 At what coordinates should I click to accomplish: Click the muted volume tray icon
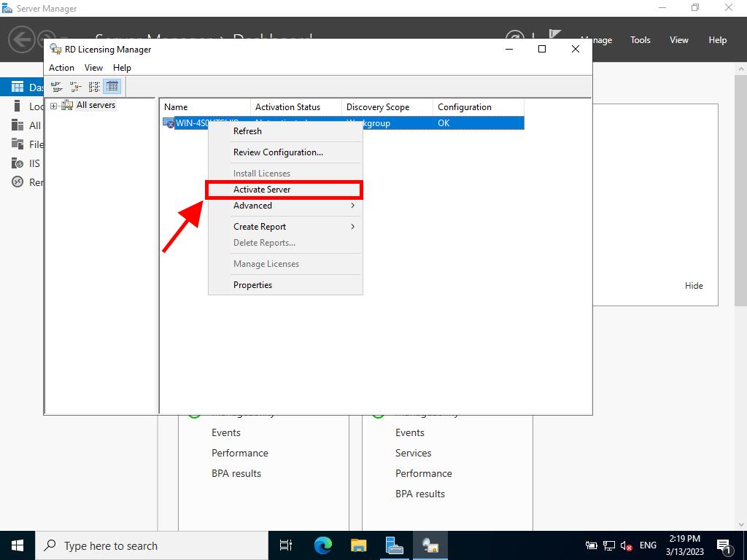pos(626,545)
